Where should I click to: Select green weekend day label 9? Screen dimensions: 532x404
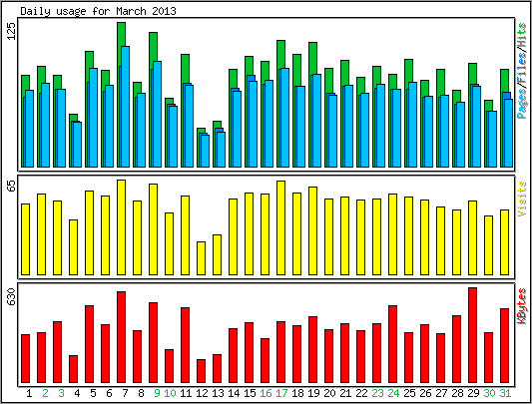click(157, 393)
